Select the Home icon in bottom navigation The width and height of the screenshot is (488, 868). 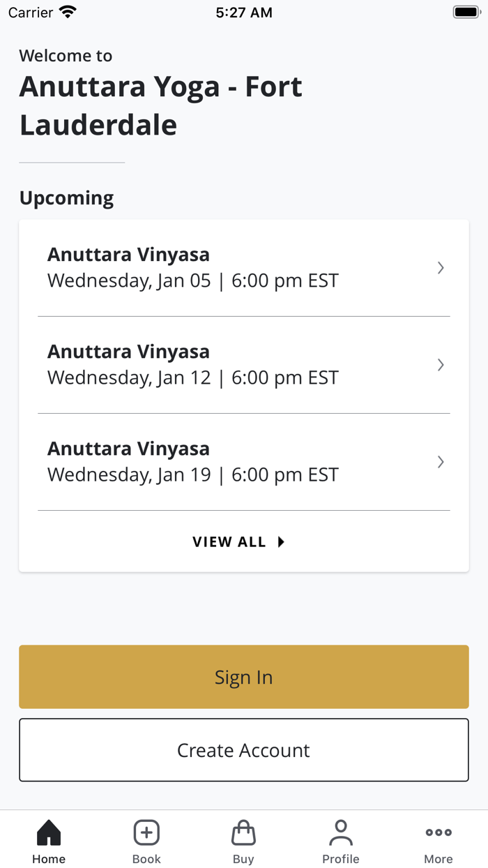(x=48, y=832)
